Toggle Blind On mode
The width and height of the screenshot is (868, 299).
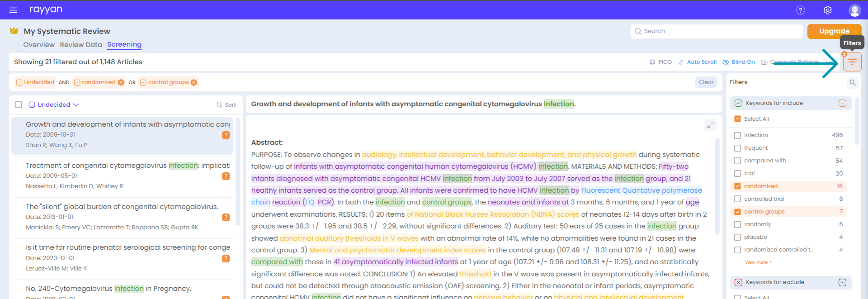739,62
